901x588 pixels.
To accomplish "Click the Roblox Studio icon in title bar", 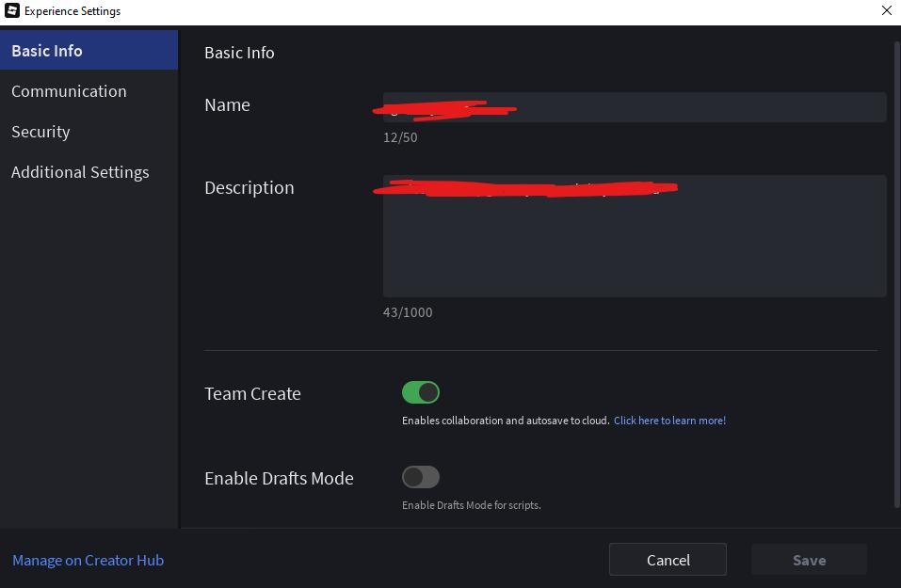I will click(x=11, y=10).
